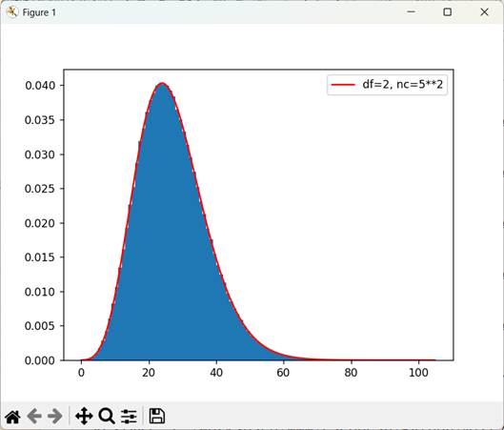Click the Figure 1 window title
Viewport: 504px width, 430px height.
(39, 12)
